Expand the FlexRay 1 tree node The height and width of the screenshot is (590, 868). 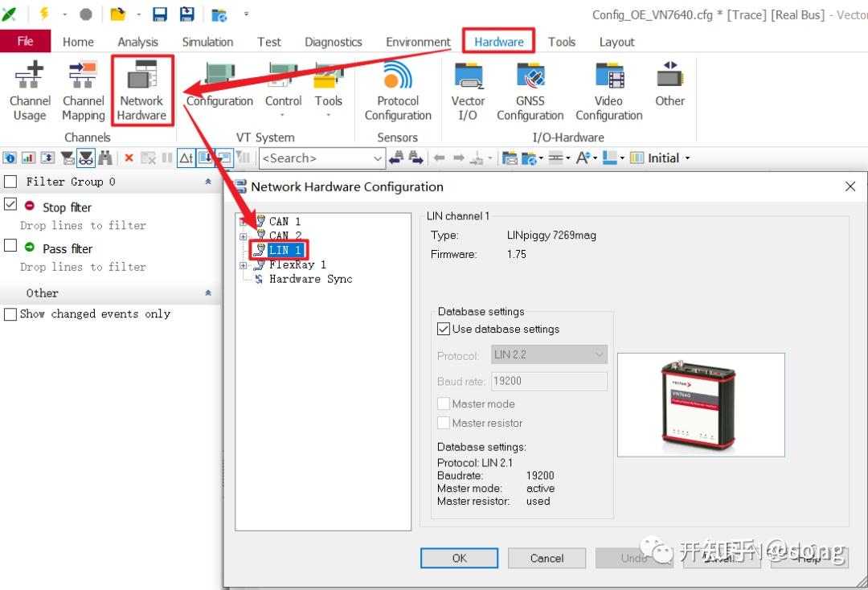243,266
